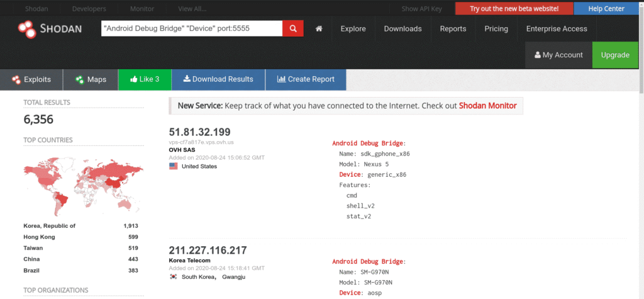Click the 1,913 Korea result count
This screenshot has width=644, height=299.
(131, 226)
